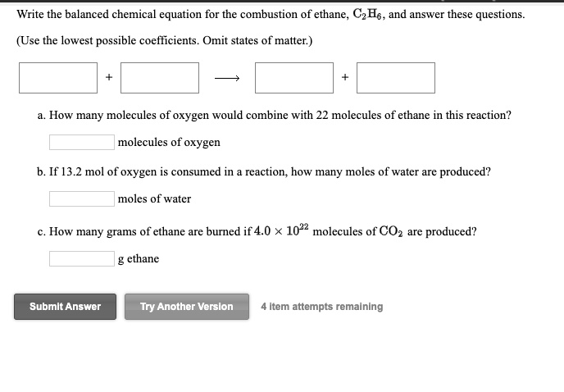Click the reaction arrow in the equation
The height and width of the screenshot is (392, 564).
(226, 79)
